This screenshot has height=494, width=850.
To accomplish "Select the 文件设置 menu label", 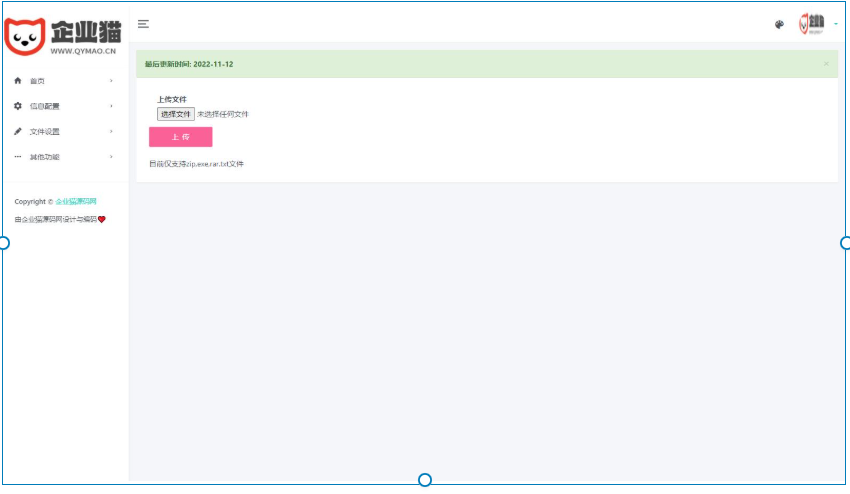I will pos(44,132).
